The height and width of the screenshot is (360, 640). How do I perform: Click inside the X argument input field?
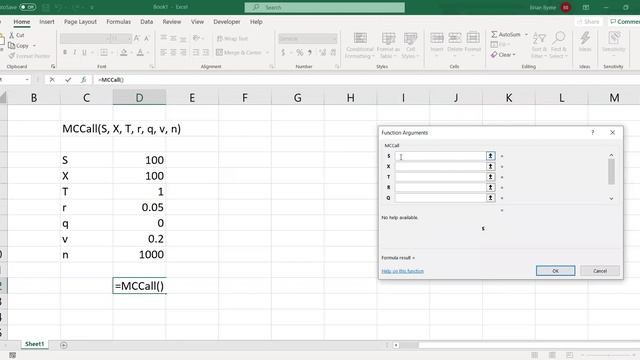click(x=440, y=167)
